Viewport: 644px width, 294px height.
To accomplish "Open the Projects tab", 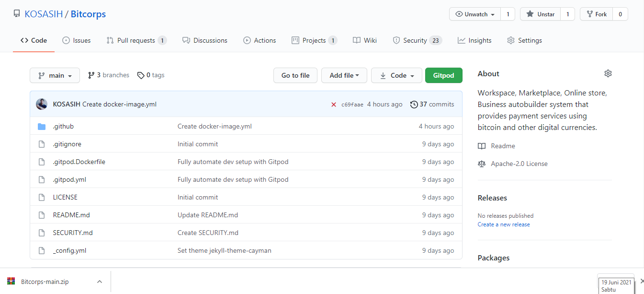I will click(x=314, y=40).
